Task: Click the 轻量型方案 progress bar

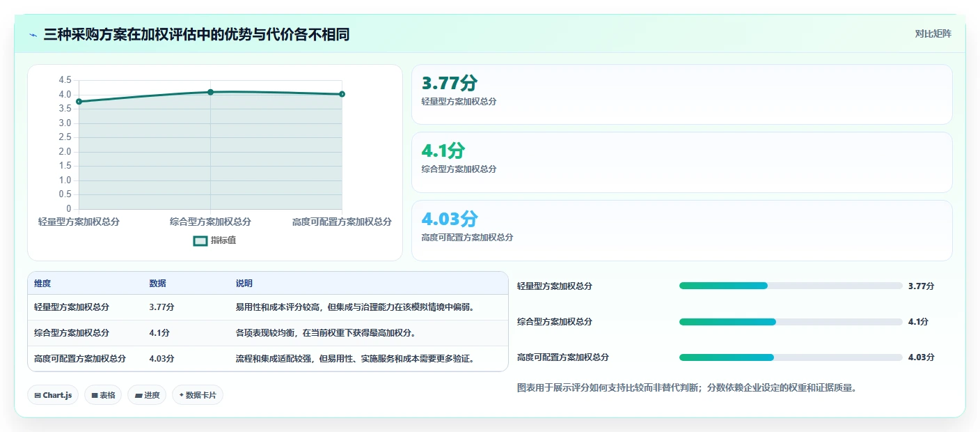Action: (x=791, y=286)
